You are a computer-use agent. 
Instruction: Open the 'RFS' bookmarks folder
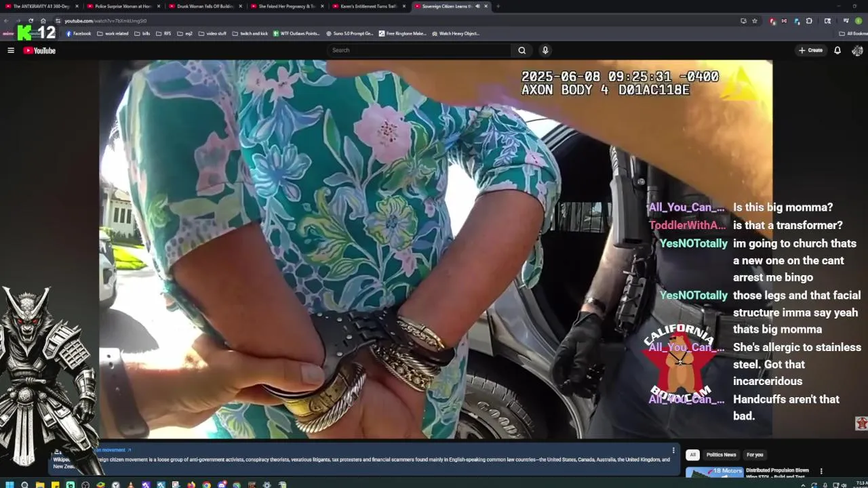163,33
